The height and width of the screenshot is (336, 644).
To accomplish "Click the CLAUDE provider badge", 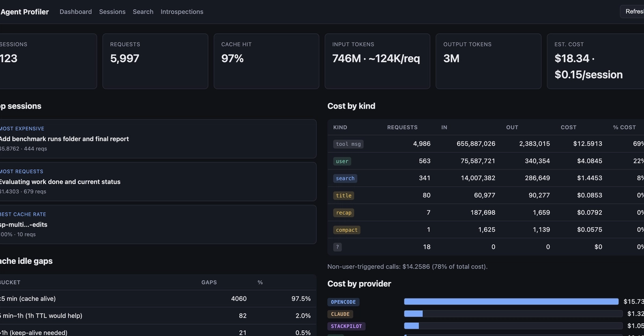I will (340, 314).
